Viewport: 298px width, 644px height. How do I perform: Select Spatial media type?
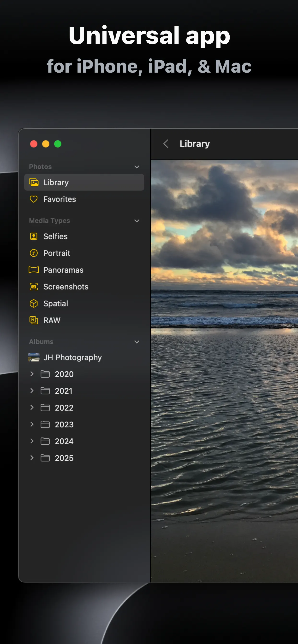coord(84,303)
